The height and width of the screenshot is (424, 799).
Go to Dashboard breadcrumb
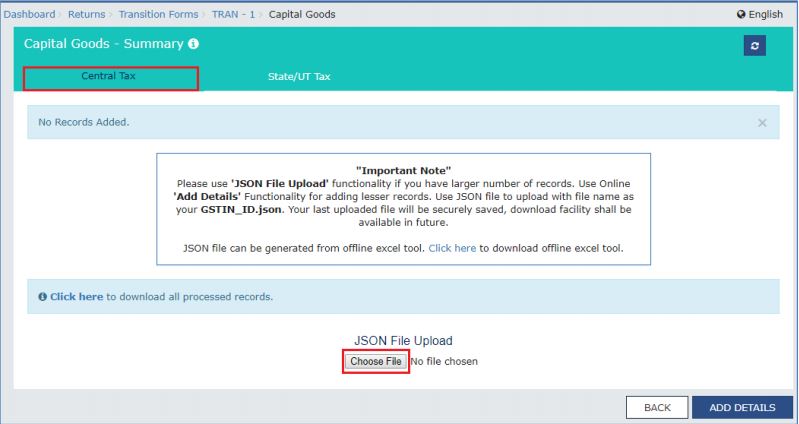tap(29, 14)
